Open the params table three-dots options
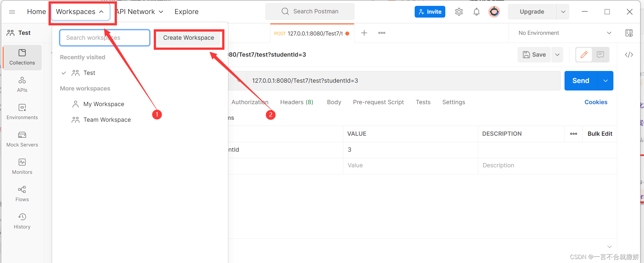Screen dimensions: 644x263 pyautogui.click(x=574, y=134)
